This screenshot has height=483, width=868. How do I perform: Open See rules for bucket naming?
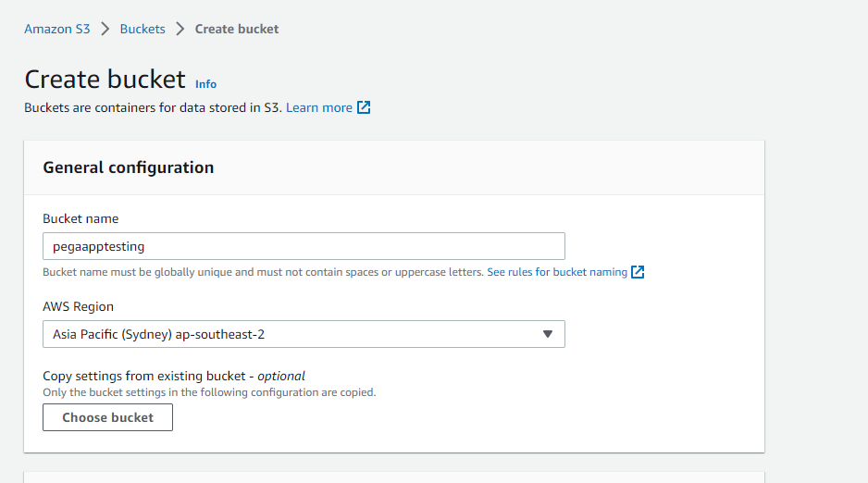557,272
